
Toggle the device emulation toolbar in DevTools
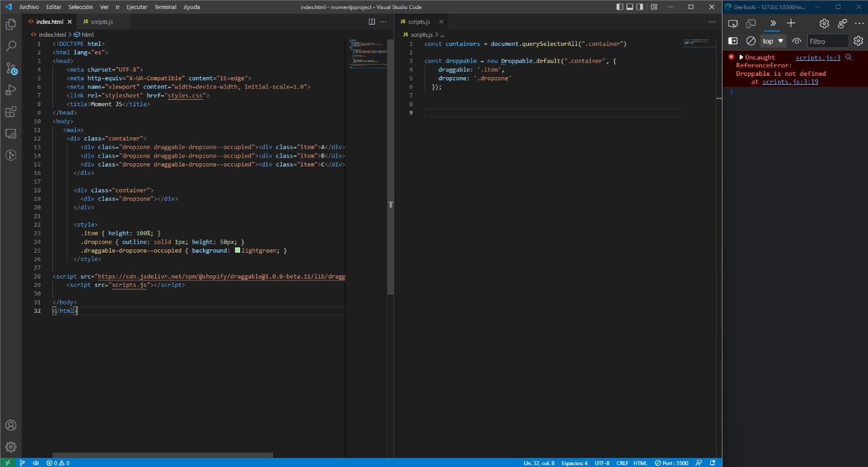(x=750, y=23)
